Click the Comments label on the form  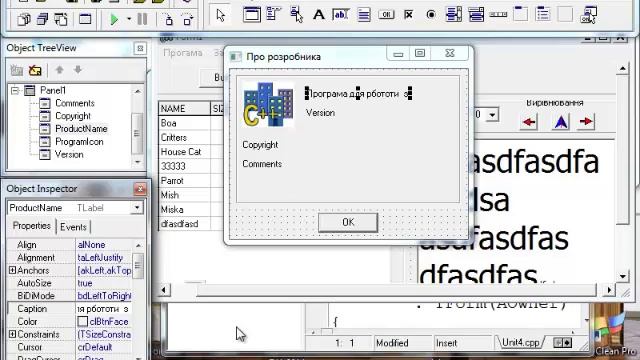pyautogui.click(x=262, y=164)
